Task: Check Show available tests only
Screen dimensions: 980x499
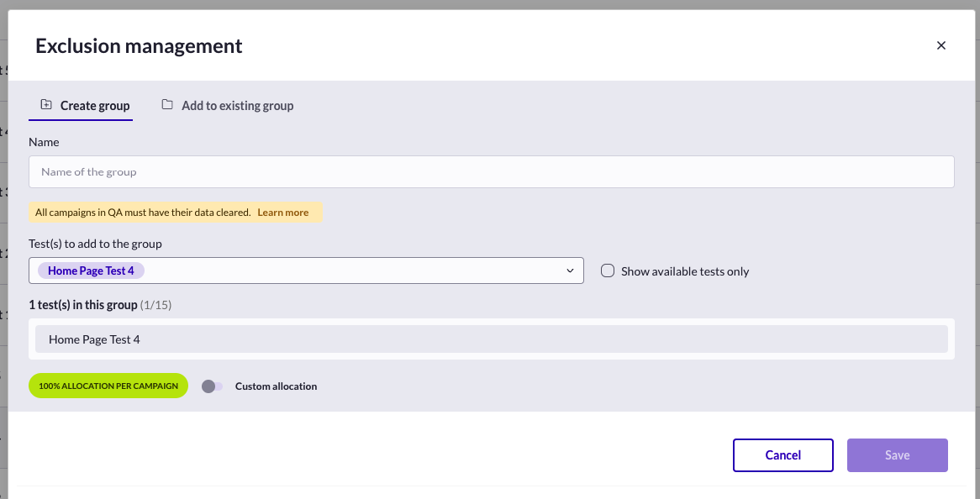Action: point(608,271)
